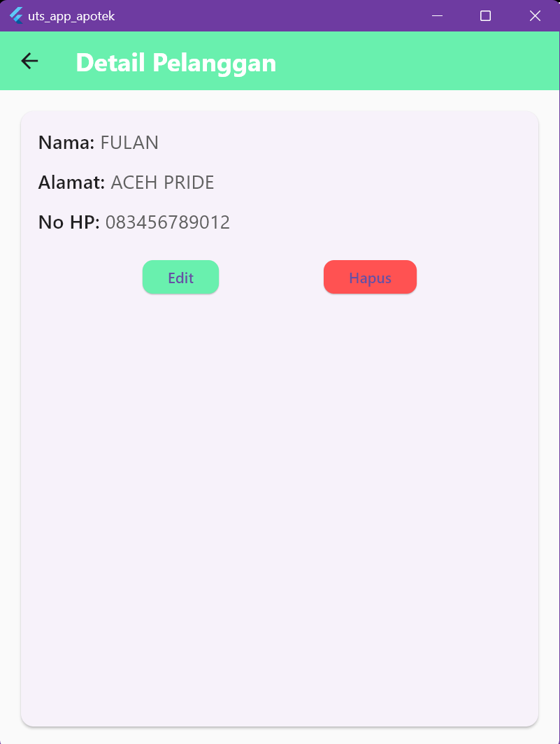The height and width of the screenshot is (744, 560).
Task: Click blank area of green app bar
Action: 417,62
